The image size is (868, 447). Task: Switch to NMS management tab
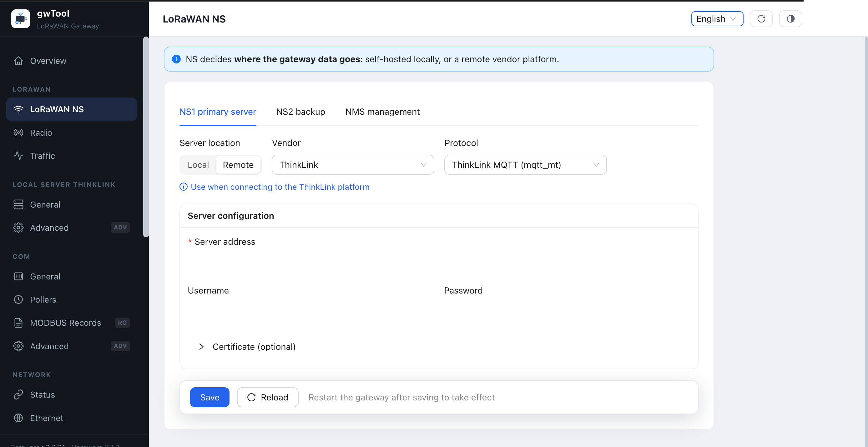(x=382, y=112)
